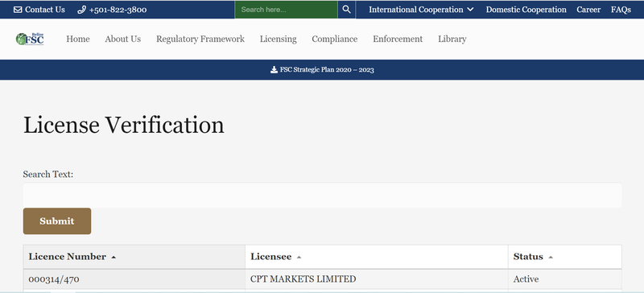The image size is (644, 293).
Task: Click the FSC Strategic Plan 2020 – 2023 link
Action: pos(322,70)
